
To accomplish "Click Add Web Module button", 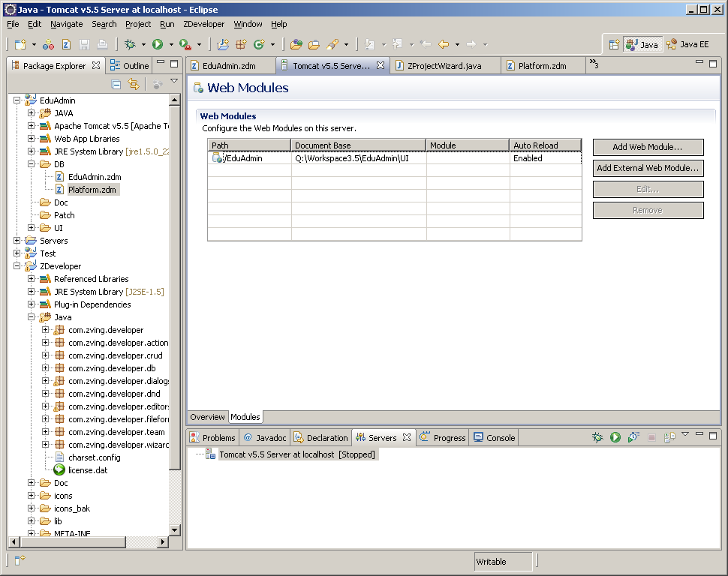I will (x=648, y=147).
